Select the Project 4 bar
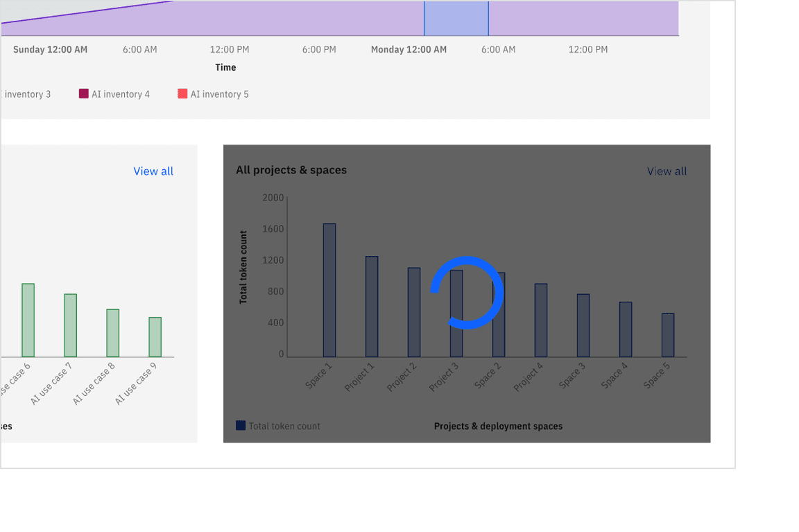 (x=541, y=320)
